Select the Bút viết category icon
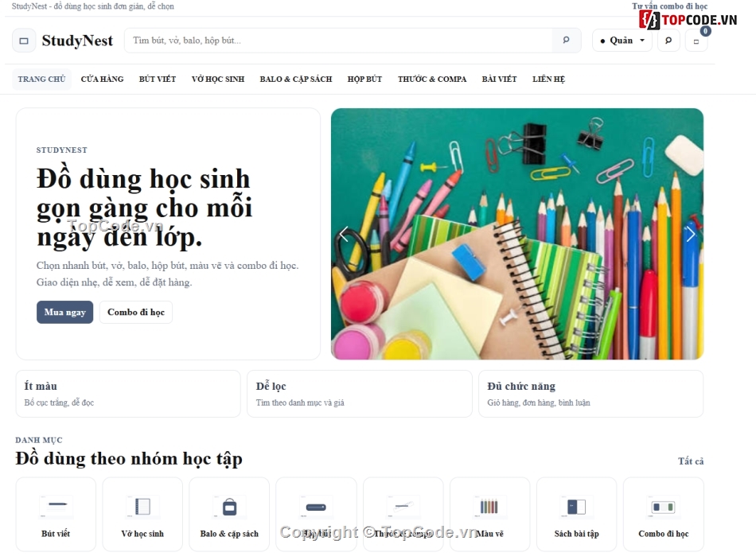This screenshot has width=756, height=560. [x=56, y=506]
